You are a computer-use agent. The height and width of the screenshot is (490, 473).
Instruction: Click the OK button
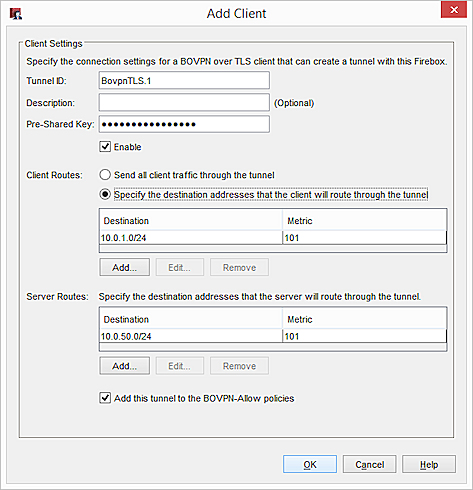coord(310,464)
